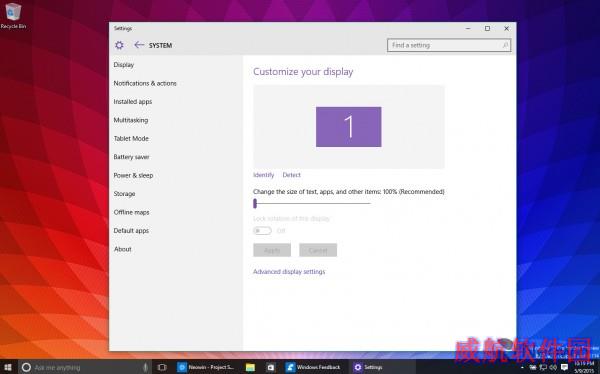
Task: Open the Recycle Bin desktop icon
Action: 13,16
